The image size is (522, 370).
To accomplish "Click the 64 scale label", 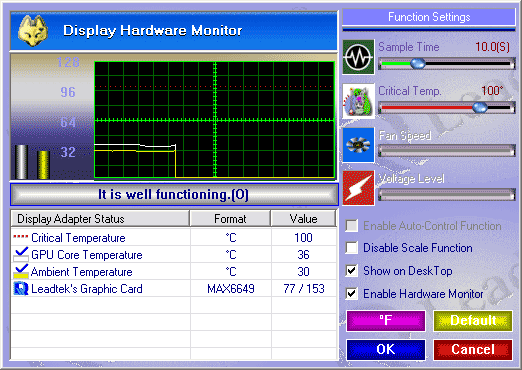I will [x=68, y=122].
